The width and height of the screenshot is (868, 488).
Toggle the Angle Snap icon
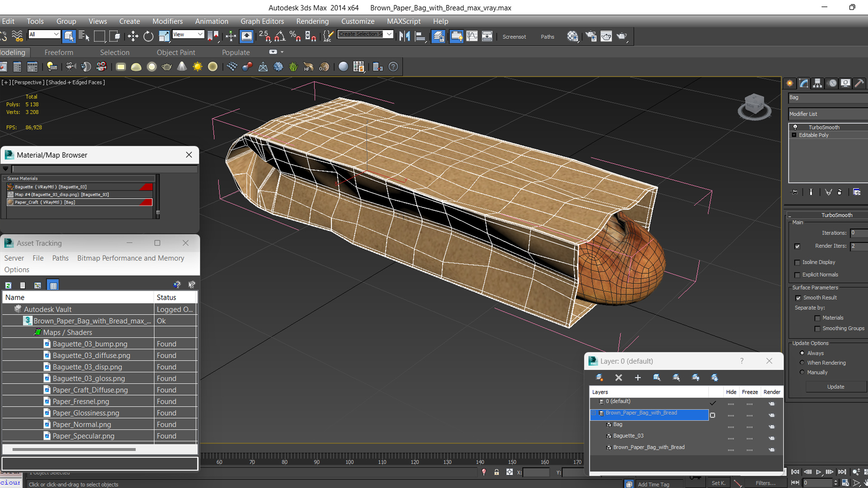280,37
